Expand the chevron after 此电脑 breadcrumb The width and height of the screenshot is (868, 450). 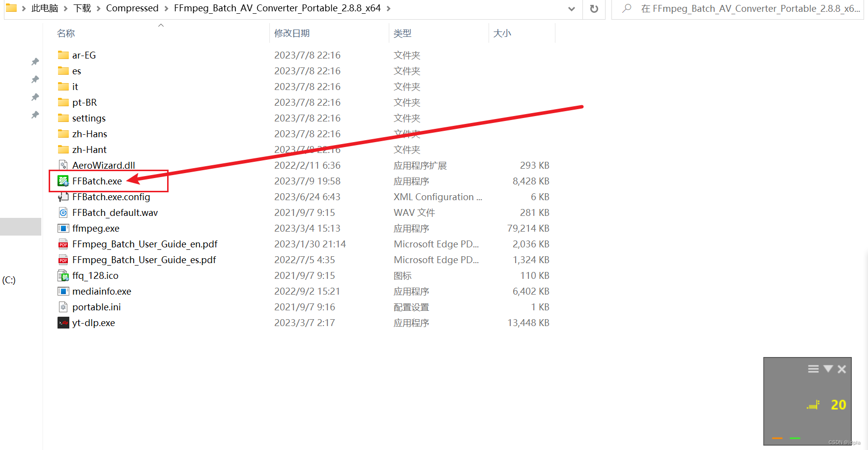pyautogui.click(x=65, y=9)
